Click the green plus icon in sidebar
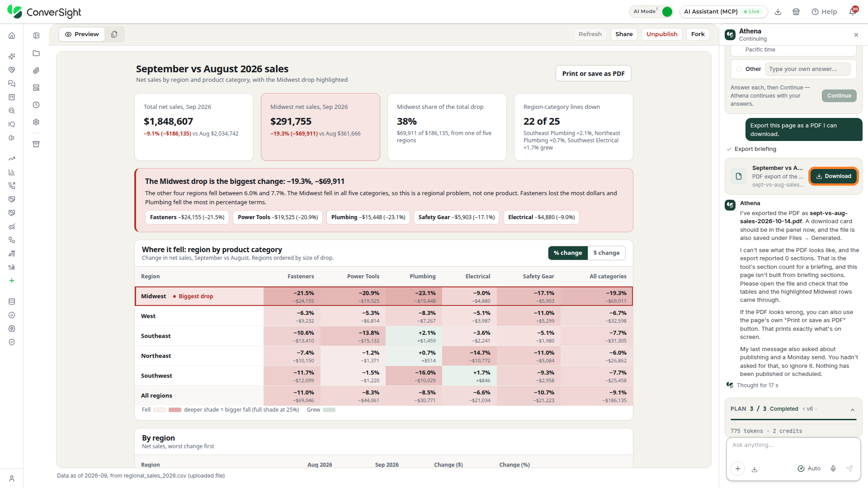Viewport: 868px width, 488px height. coord(12,281)
